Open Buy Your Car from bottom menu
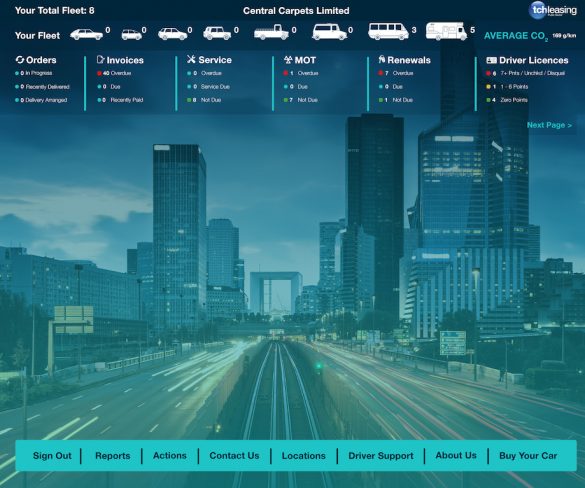The width and height of the screenshot is (585, 488). click(528, 456)
